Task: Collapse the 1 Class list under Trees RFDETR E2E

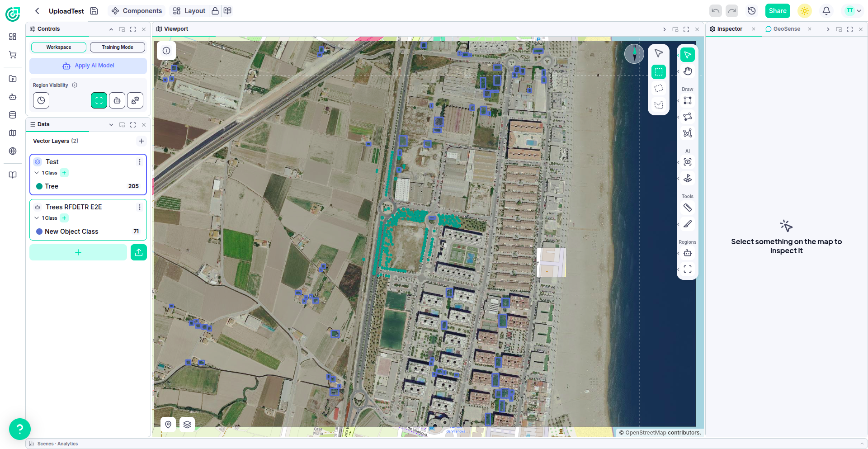Action: 37,218
